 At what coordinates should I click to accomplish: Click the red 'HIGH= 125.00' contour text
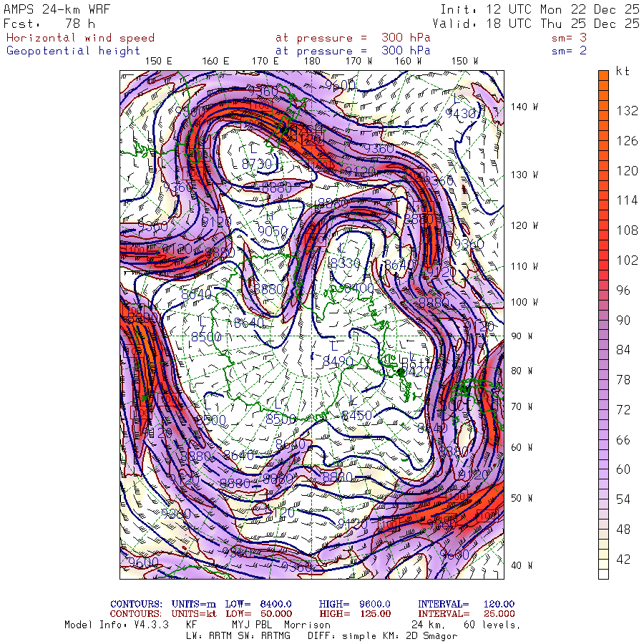click(x=354, y=614)
